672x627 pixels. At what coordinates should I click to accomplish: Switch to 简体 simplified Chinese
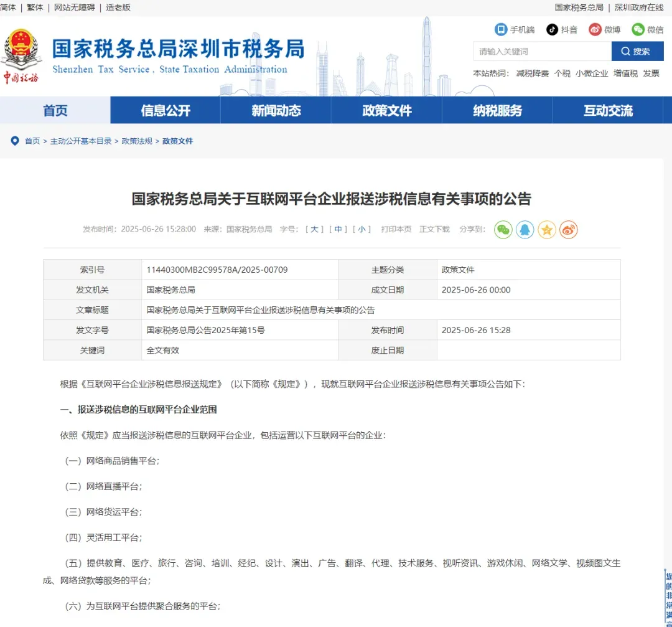pos(8,7)
